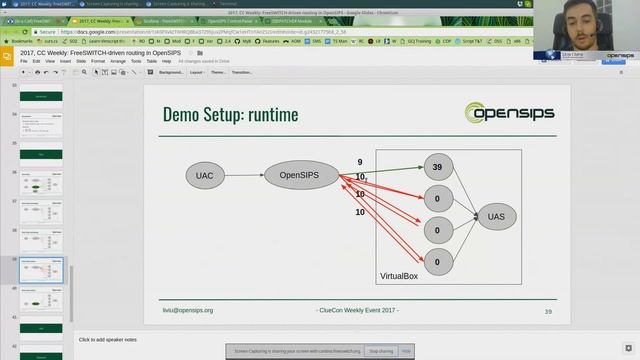This screenshot has height=360, width=640.
Task: Open the Arrange menu
Action: tap(118, 61)
